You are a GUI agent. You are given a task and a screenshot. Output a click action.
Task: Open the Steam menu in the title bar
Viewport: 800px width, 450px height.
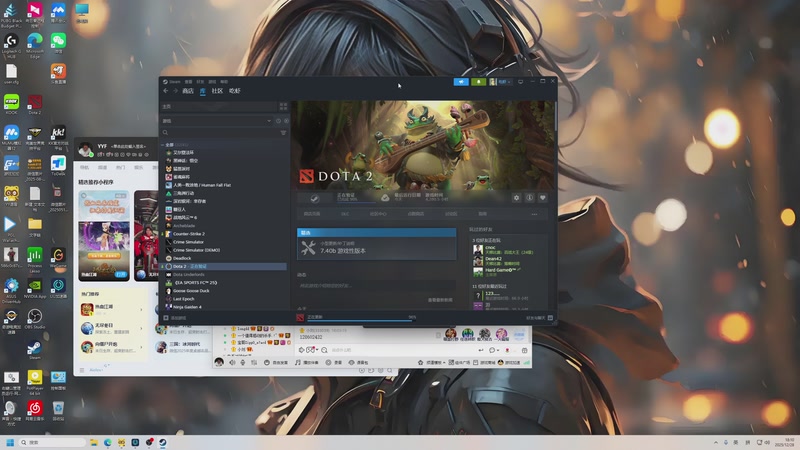[172, 82]
